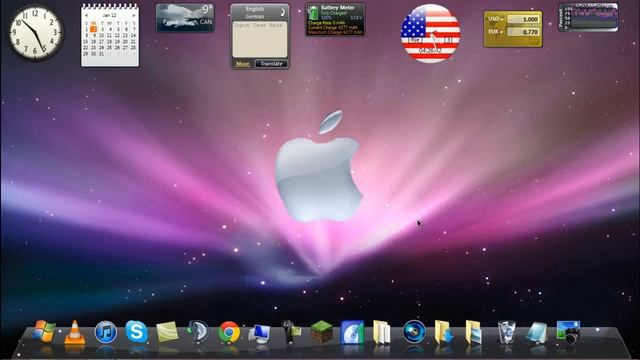Select day 31 in the calendar gadget

(102, 53)
